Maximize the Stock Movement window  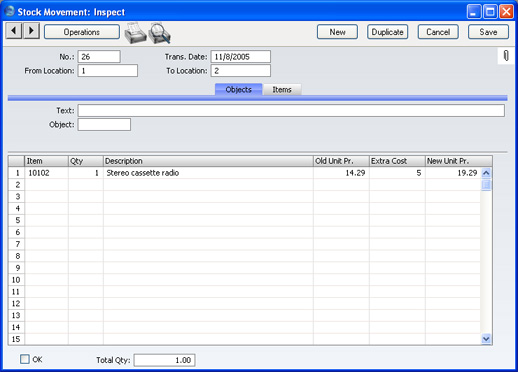click(490, 12)
